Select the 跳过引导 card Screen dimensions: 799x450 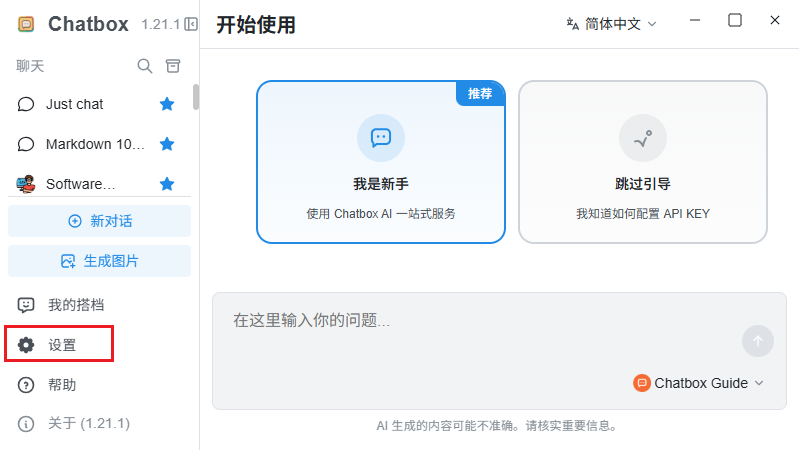click(x=643, y=162)
